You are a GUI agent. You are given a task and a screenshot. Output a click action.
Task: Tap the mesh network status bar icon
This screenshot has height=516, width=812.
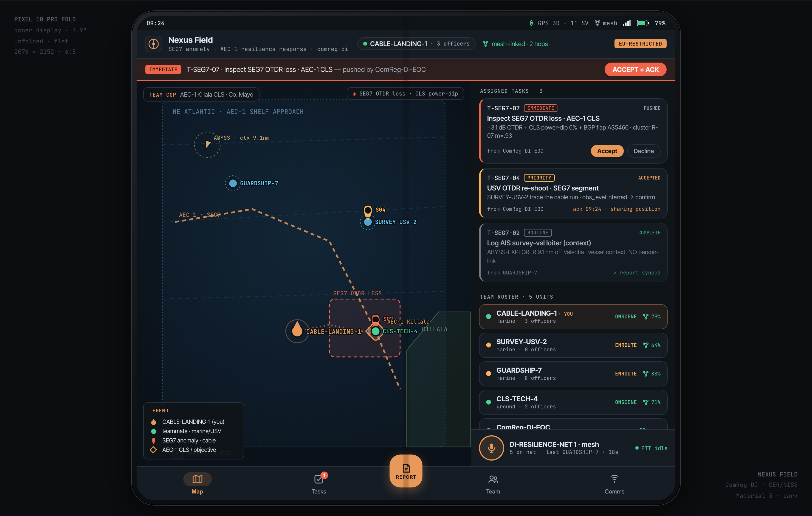[597, 23]
